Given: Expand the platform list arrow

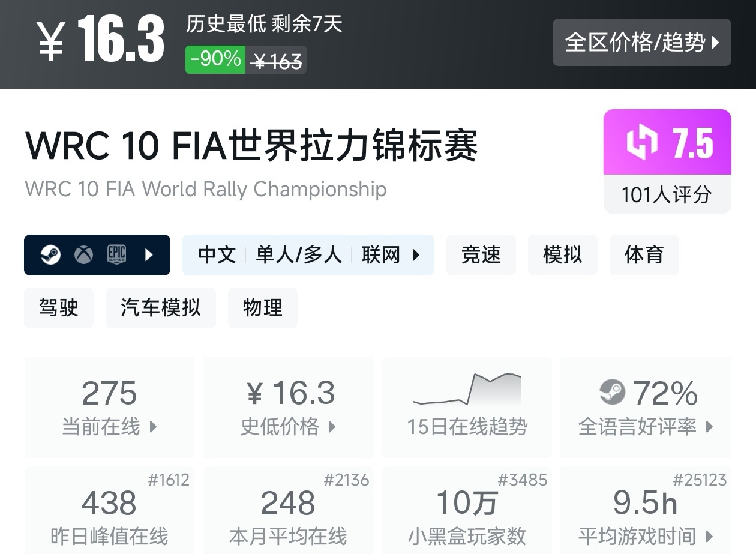Looking at the screenshot, I should click(x=149, y=255).
